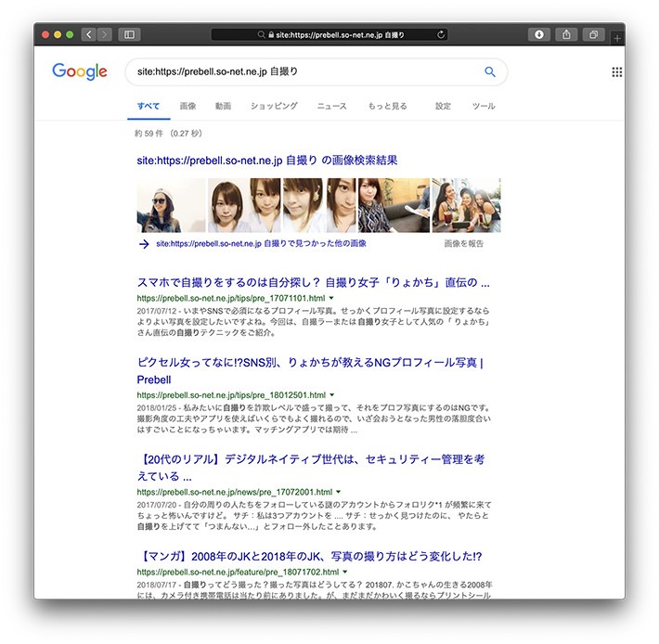This screenshot has height=644, width=659.
Task: Open the Safari share button
Action: (566, 34)
